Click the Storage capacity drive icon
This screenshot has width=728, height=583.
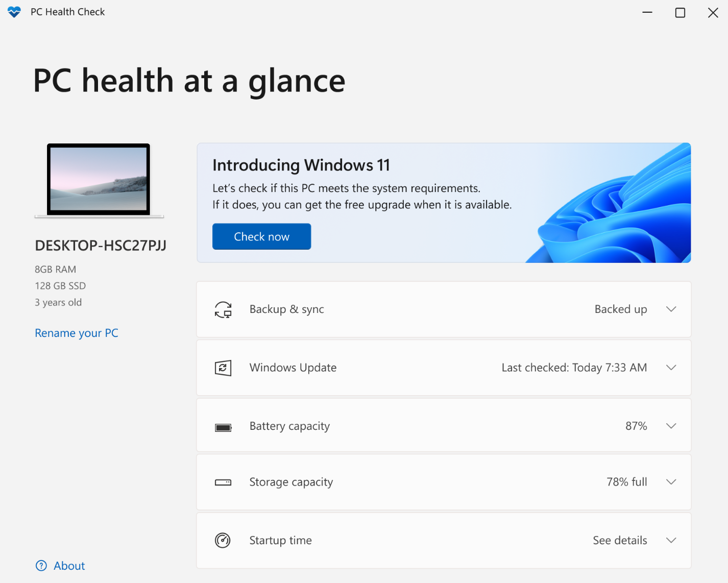tap(223, 482)
